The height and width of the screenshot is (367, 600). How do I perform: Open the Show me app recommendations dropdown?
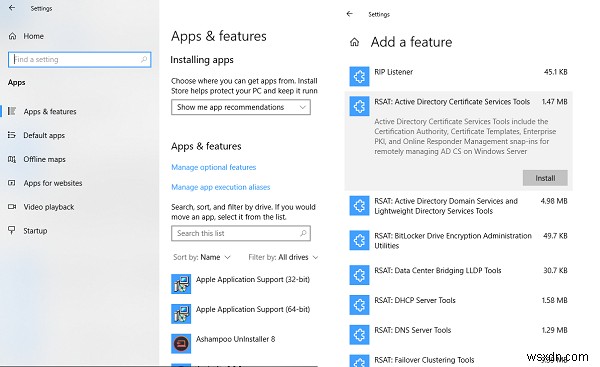pos(241,107)
